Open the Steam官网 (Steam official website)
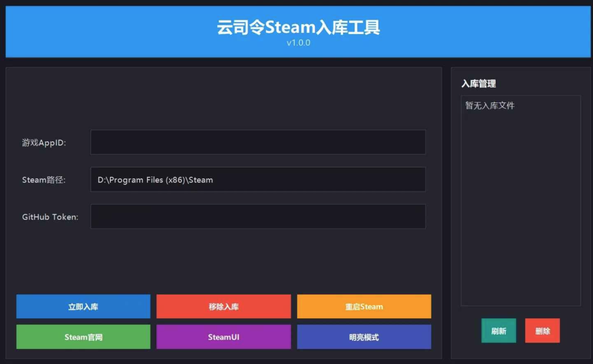 pyautogui.click(x=83, y=336)
